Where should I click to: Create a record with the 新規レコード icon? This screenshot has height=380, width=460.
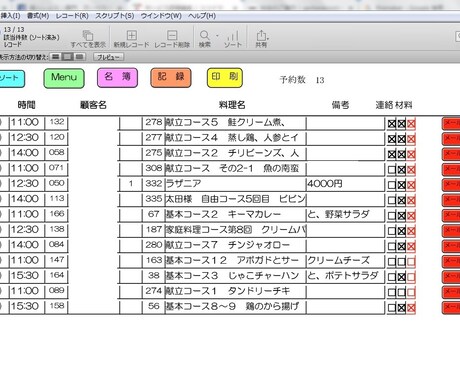(131, 39)
